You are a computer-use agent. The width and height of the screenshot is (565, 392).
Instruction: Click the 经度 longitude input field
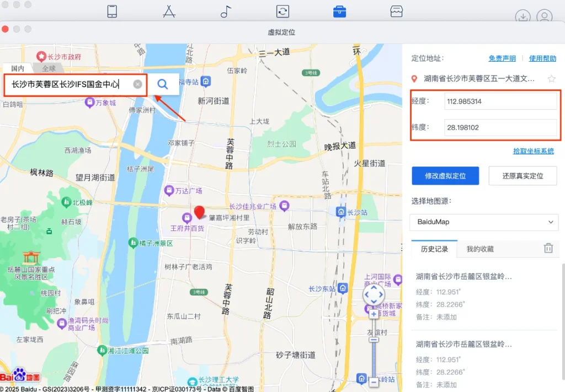click(500, 101)
